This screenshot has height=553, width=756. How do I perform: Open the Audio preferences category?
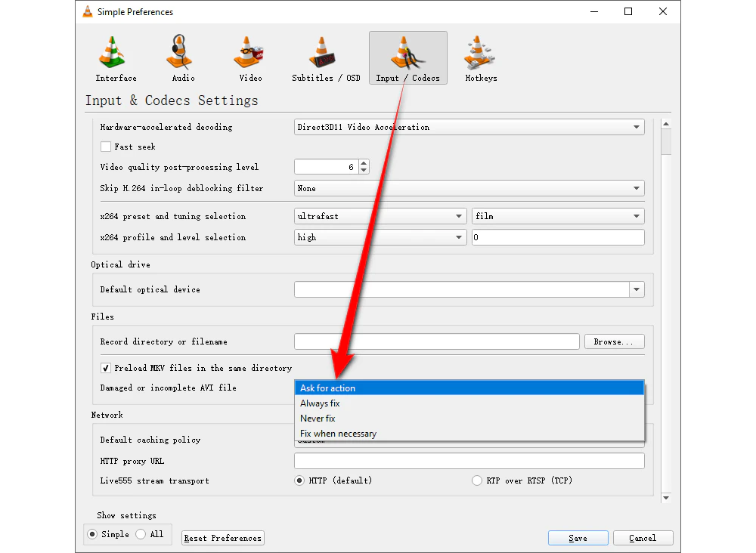click(x=183, y=58)
